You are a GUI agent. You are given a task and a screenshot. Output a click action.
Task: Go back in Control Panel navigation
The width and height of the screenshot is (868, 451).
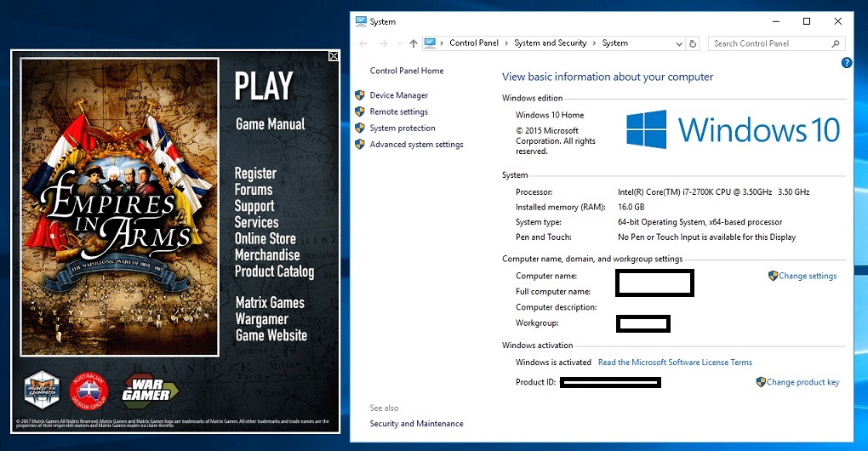[363, 43]
